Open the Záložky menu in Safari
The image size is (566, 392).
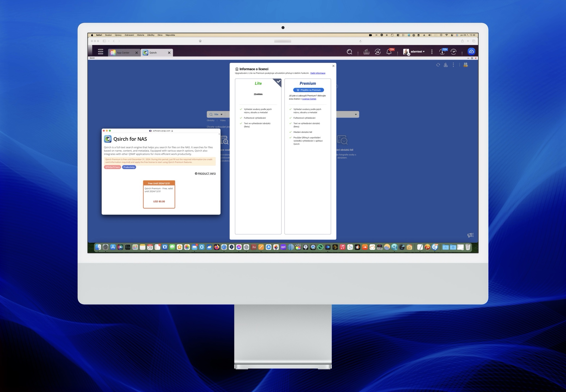click(151, 35)
